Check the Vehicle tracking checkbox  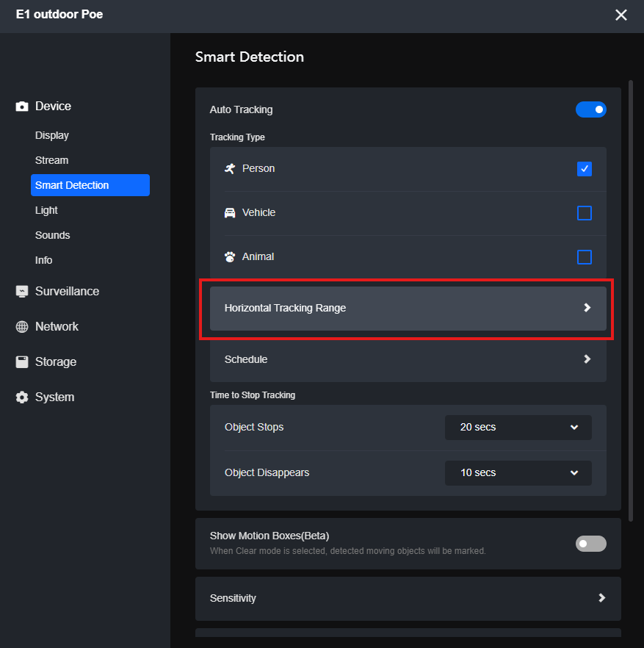[x=584, y=213]
